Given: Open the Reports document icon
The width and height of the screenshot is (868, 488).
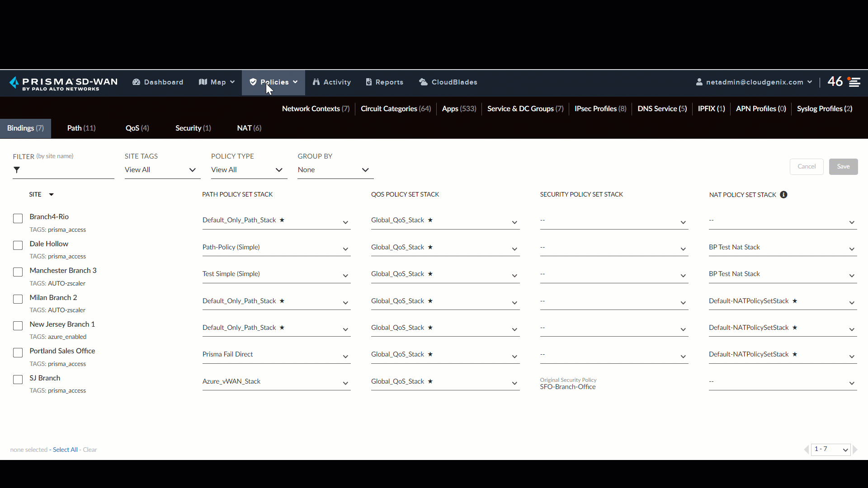Looking at the screenshot, I should (369, 82).
